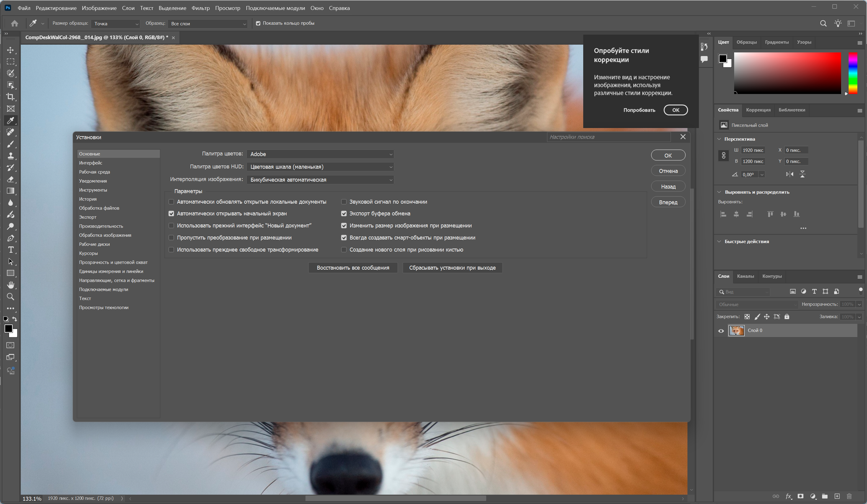The height and width of the screenshot is (504, 867).
Task: Select the Horizontal Type tool
Action: 11,250
